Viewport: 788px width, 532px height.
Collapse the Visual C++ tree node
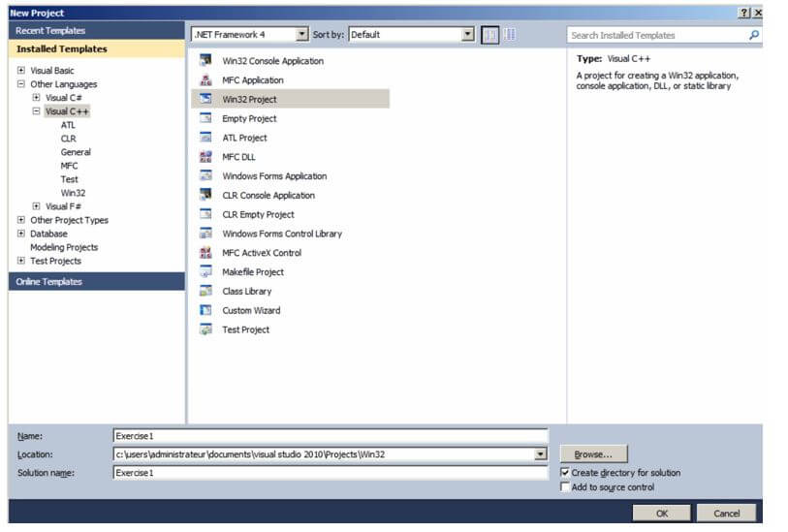tap(36, 111)
